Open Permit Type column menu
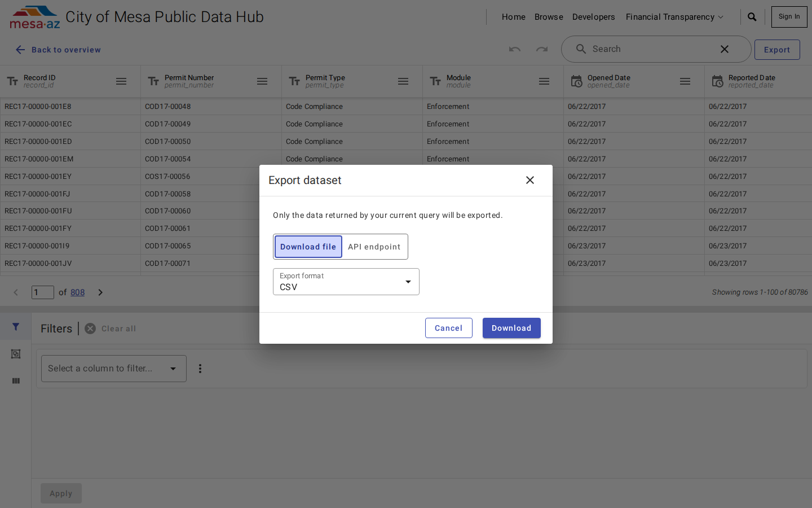This screenshot has height=508, width=812. pyautogui.click(x=403, y=81)
